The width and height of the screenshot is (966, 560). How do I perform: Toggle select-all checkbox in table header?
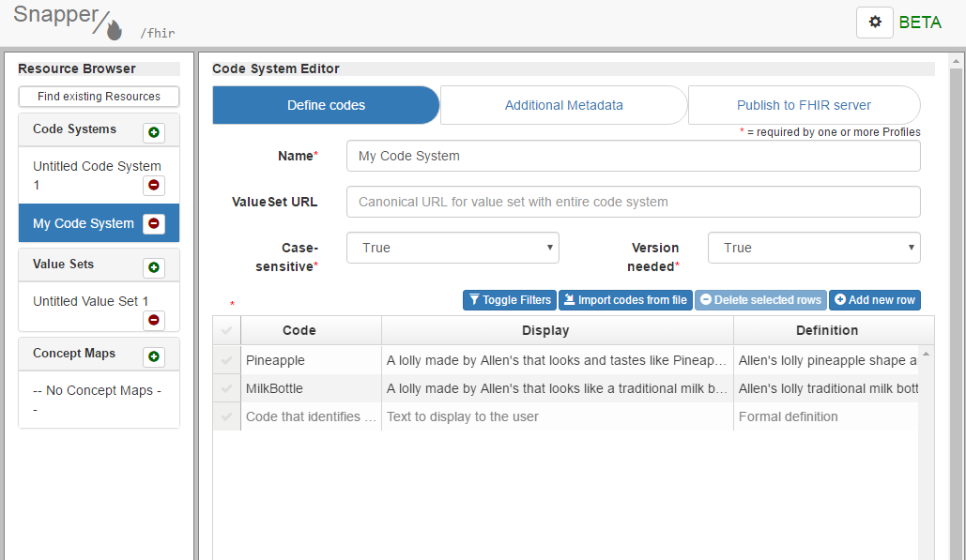point(226,330)
